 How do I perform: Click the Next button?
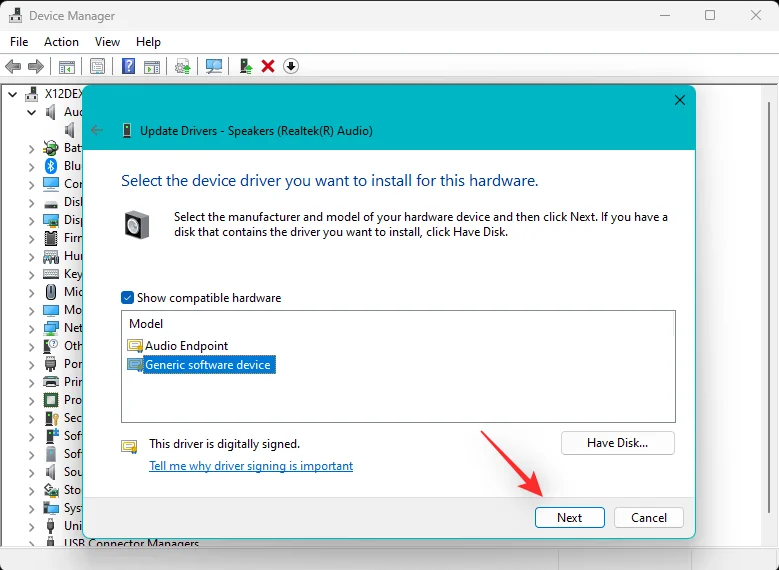[x=569, y=517]
